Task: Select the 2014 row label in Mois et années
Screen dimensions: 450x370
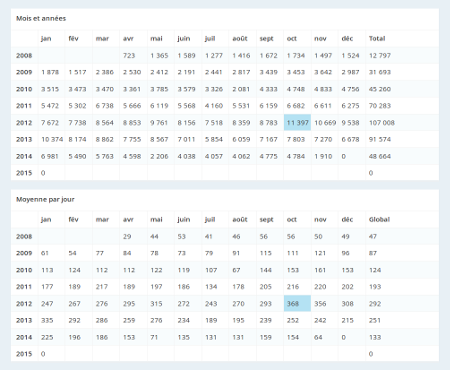Action: (x=24, y=156)
